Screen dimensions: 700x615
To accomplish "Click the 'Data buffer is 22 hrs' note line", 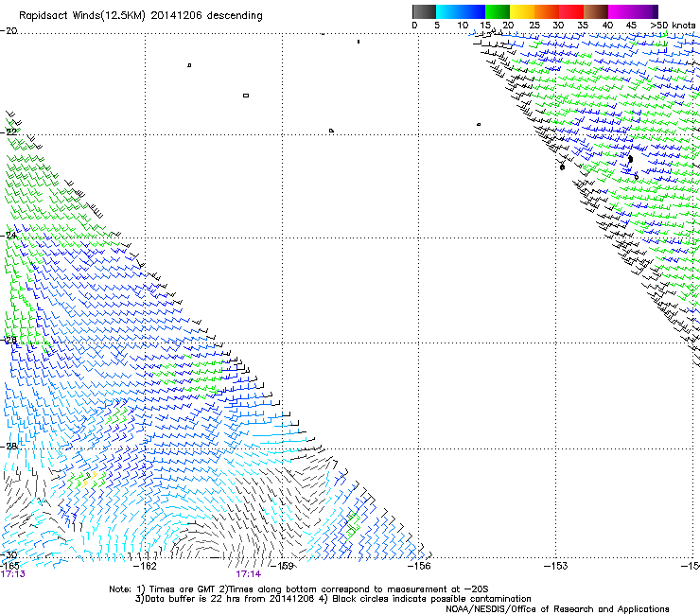I will [333, 599].
